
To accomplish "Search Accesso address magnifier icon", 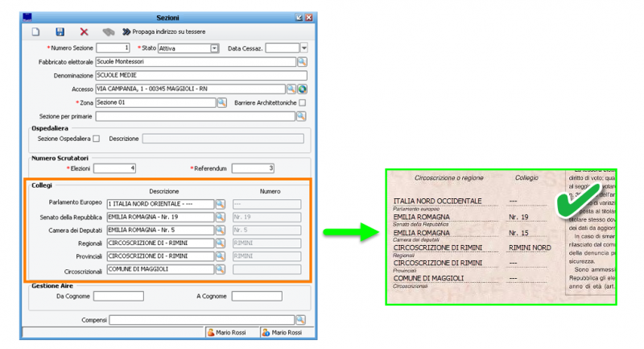I will click(291, 89).
